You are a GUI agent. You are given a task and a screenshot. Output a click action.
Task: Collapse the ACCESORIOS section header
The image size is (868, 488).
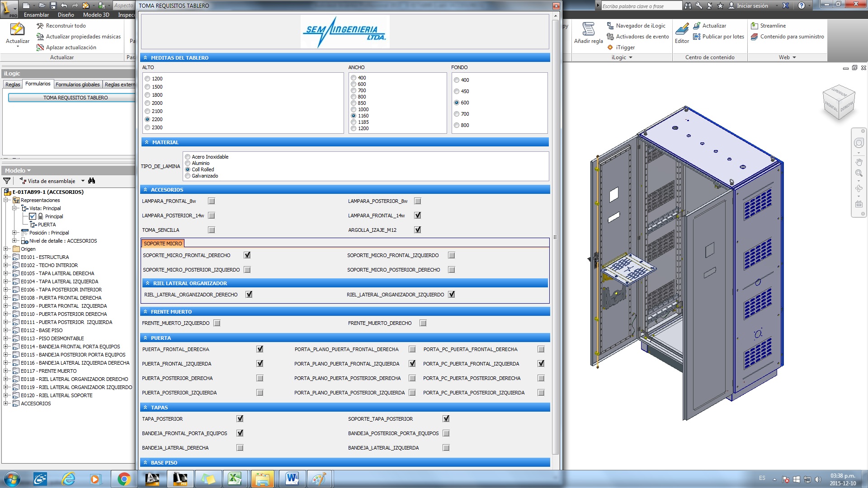[x=146, y=190]
